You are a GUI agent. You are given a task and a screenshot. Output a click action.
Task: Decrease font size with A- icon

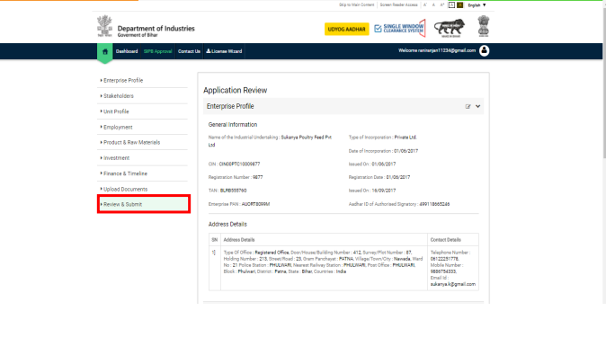425,5
